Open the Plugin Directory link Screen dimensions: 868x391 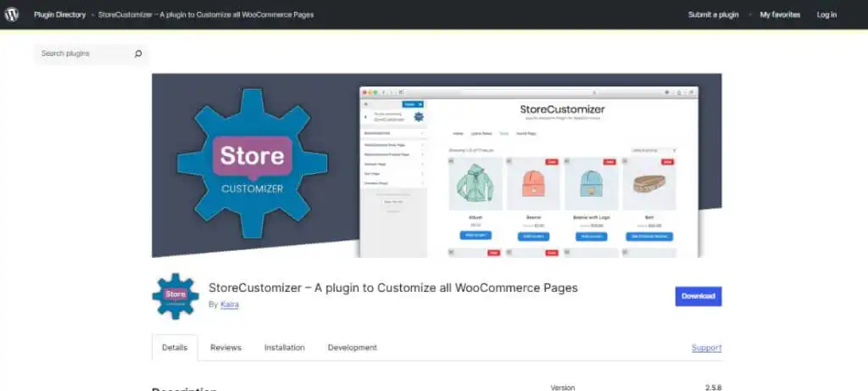60,15
